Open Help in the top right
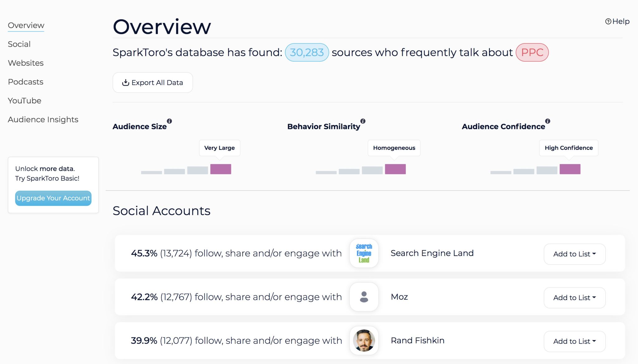The image size is (638, 364). click(x=617, y=21)
